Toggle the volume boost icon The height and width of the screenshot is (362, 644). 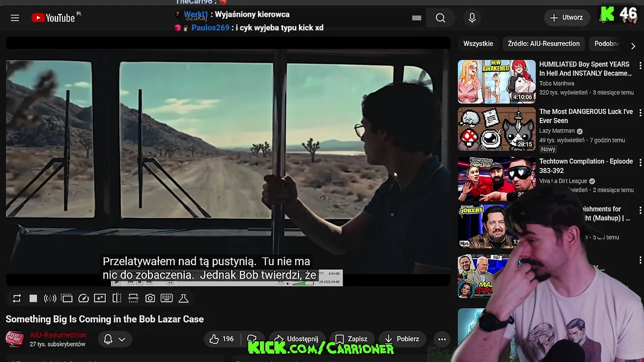click(50, 298)
